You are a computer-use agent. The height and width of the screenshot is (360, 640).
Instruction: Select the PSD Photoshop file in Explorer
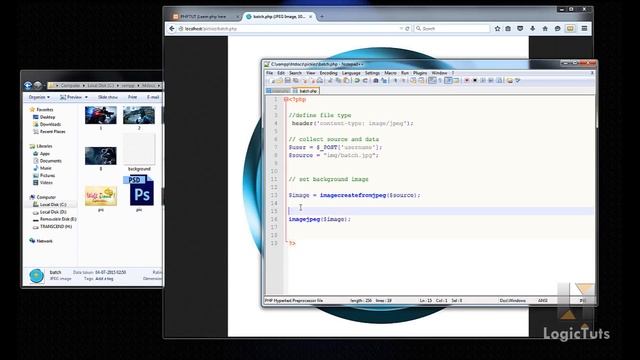click(139, 193)
